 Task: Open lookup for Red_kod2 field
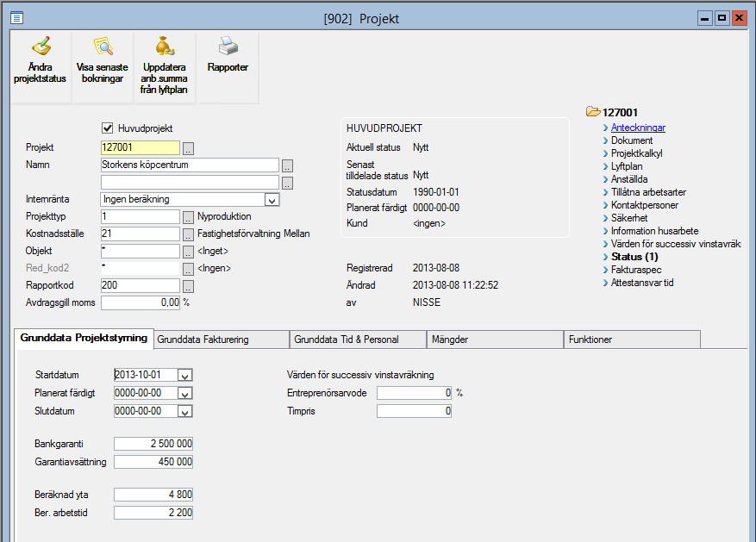coord(189,269)
